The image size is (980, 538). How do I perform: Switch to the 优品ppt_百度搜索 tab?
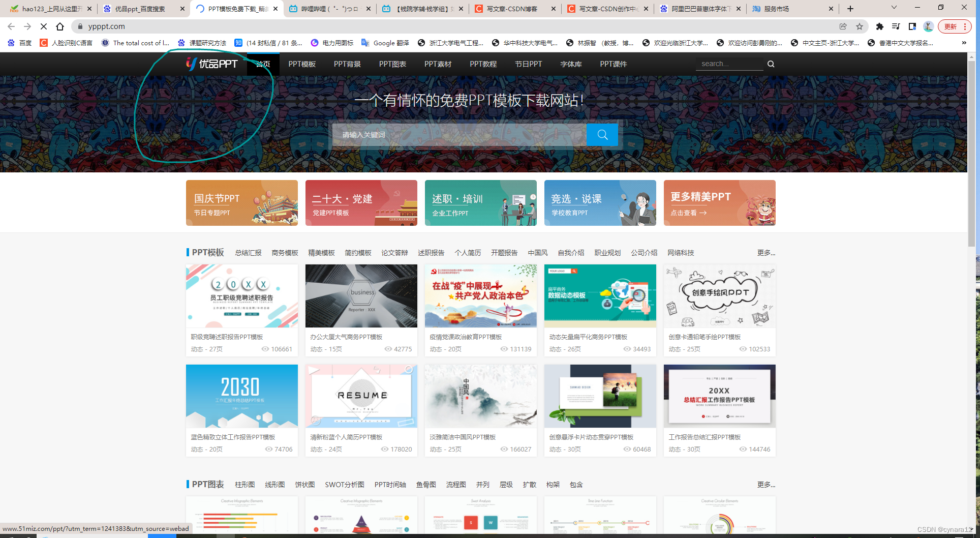[x=141, y=9]
